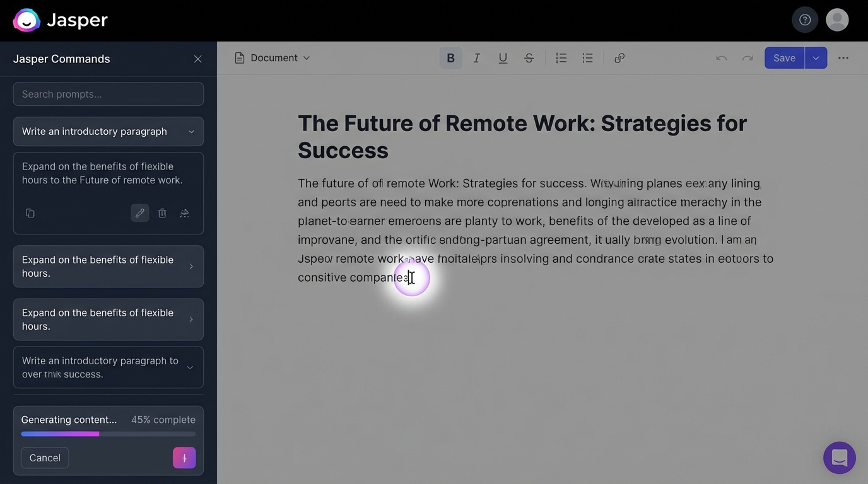Open the user profile avatar menu
The height and width of the screenshot is (484, 868).
[x=837, y=20]
